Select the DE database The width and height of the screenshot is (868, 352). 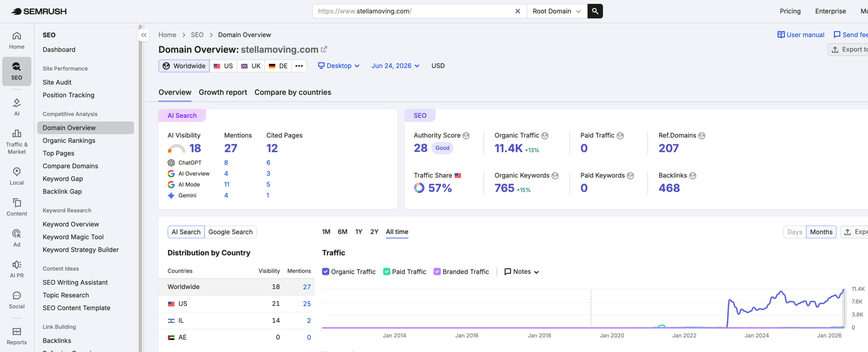coord(278,66)
